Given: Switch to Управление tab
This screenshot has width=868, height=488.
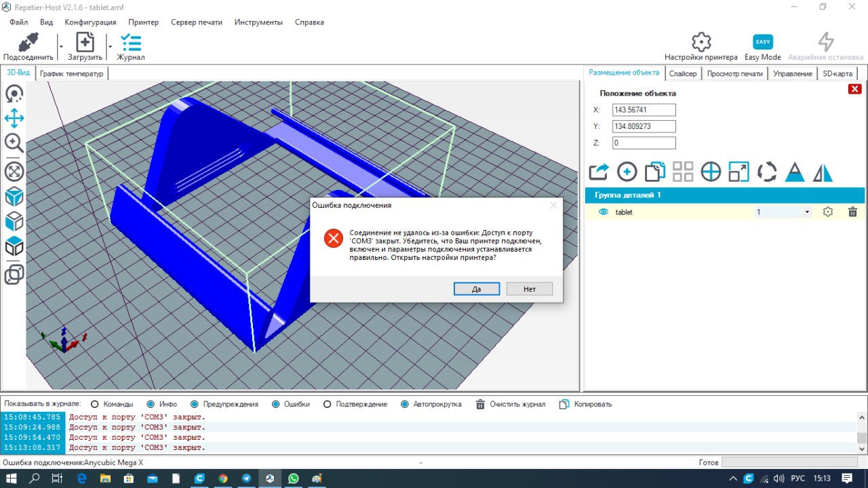Looking at the screenshot, I should 793,73.
